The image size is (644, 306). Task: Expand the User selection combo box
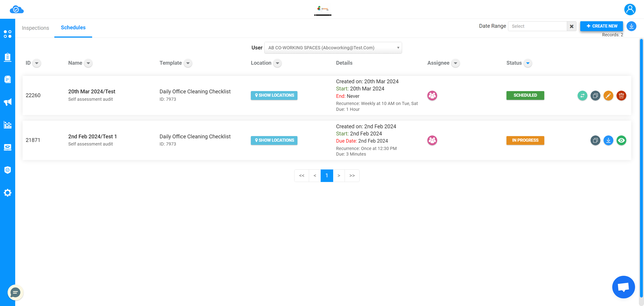click(x=333, y=48)
